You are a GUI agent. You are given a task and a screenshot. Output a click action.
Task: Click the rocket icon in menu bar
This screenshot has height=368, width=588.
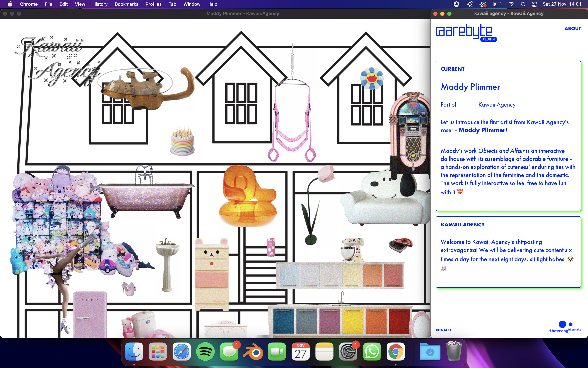click(x=469, y=4)
